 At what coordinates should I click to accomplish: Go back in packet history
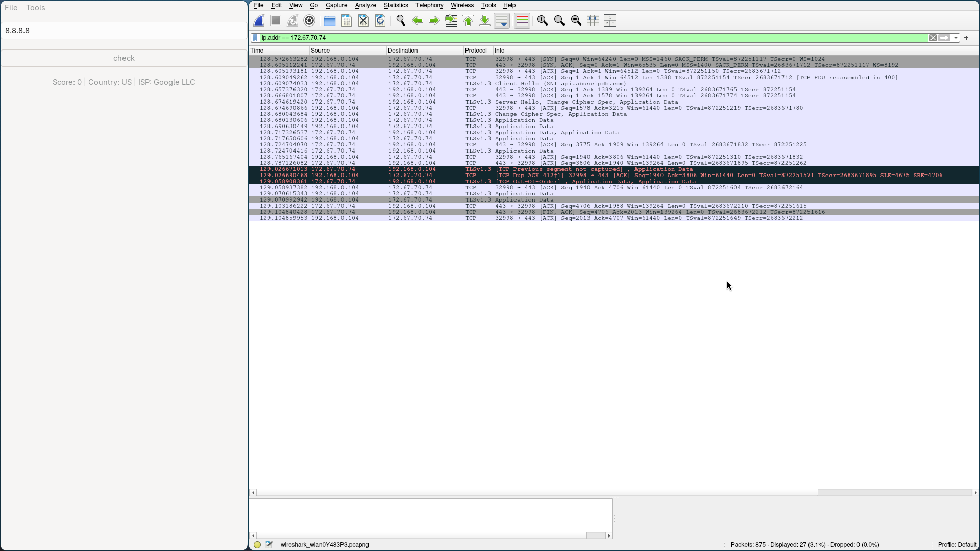pos(418,21)
